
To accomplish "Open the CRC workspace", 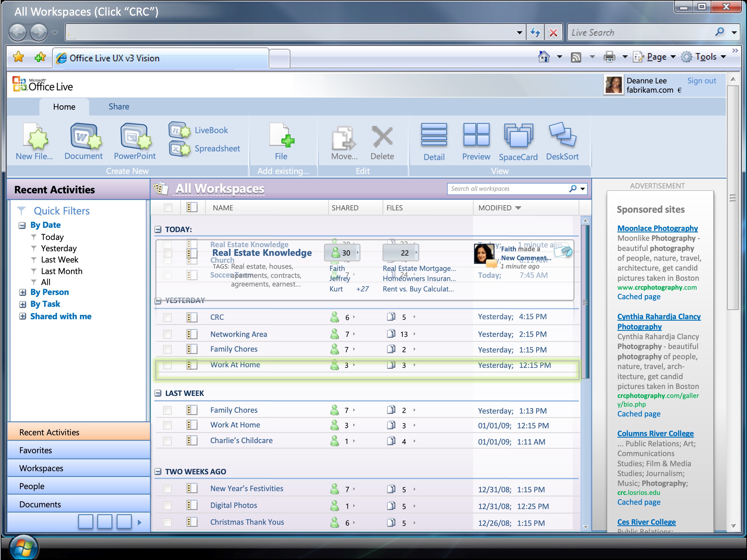I will tap(217, 317).
